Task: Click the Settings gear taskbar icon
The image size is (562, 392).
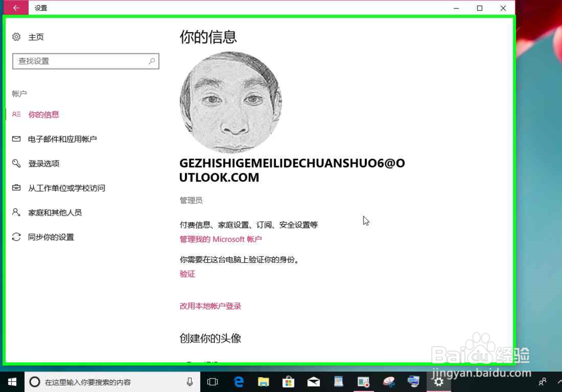Action: pyautogui.click(x=438, y=382)
